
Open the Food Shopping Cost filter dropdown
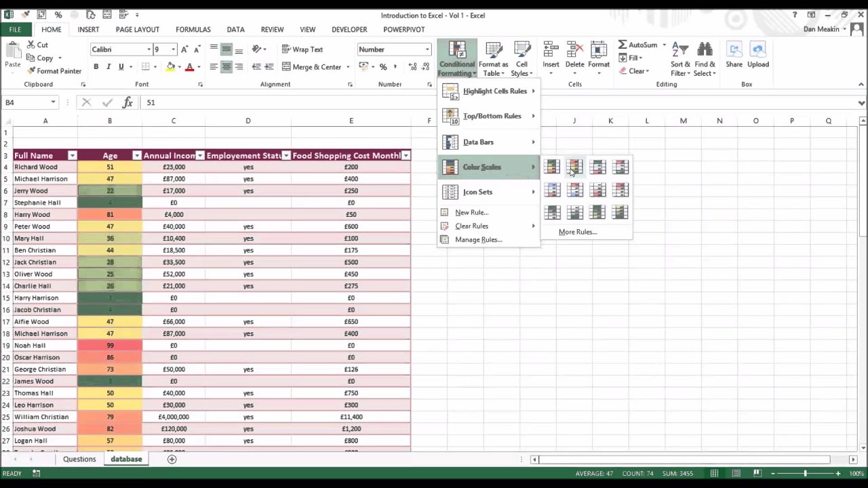[406, 156]
